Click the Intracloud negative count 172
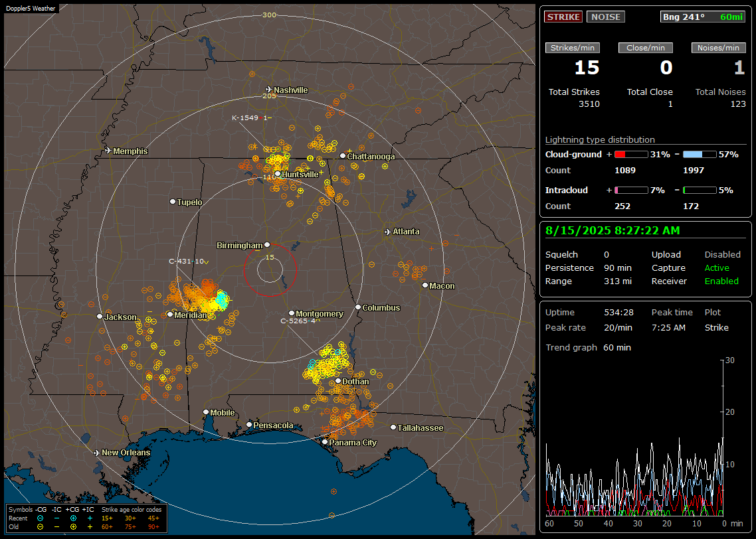This screenshot has width=756, height=539. pos(691,206)
